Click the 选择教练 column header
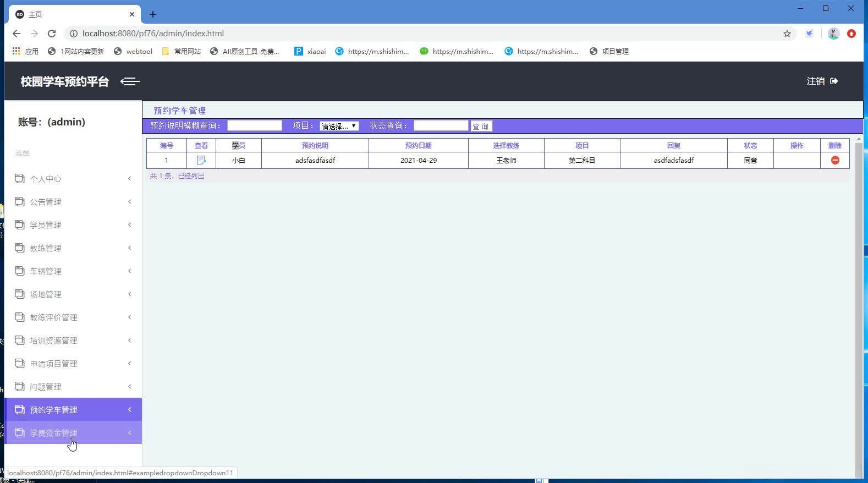Viewport: 868px width, 483px height. pos(506,146)
